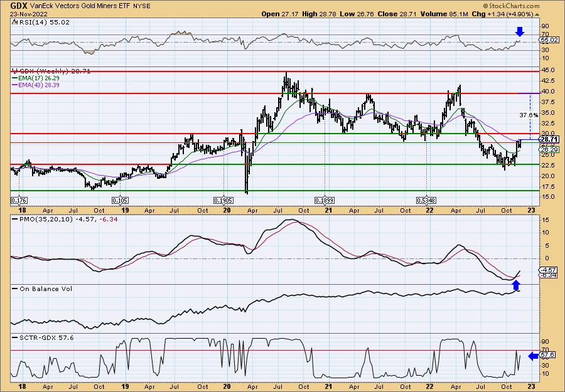Click the EMA(43) 28.39 legend entry
The height and width of the screenshot is (392, 565).
[x=36, y=85]
